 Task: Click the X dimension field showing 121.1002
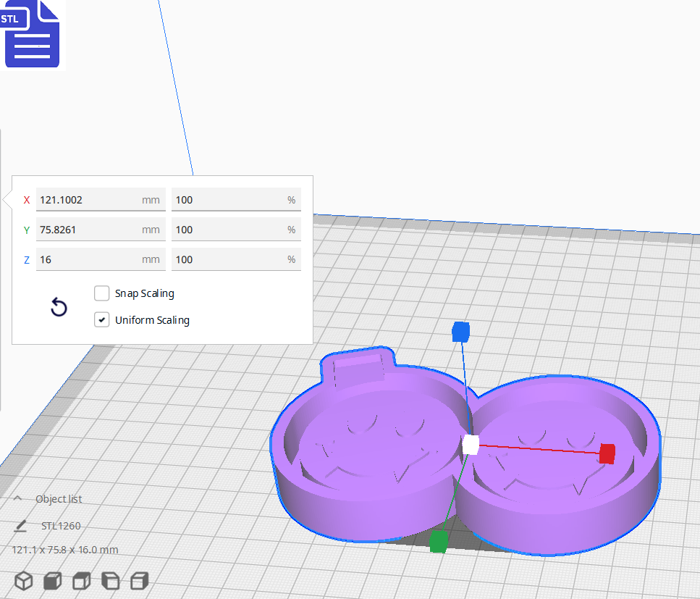click(x=100, y=199)
